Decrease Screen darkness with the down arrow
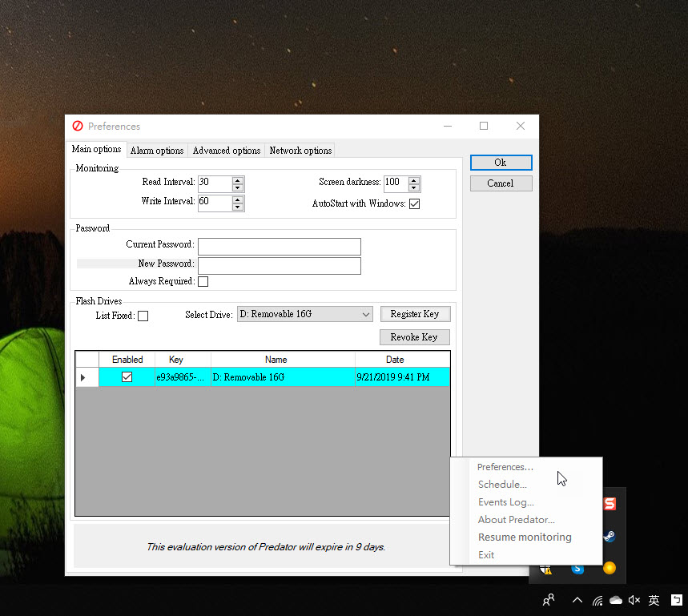 pyautogui.click(x=413, y=187)
